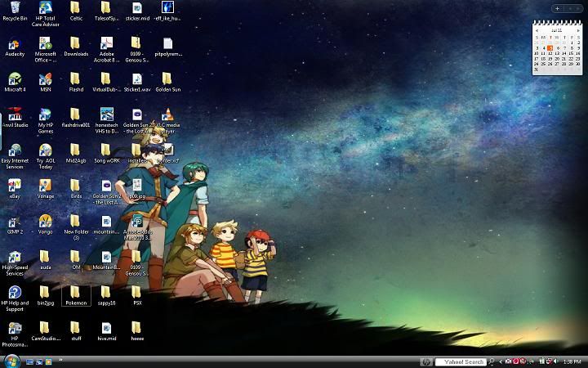Open the Golden Sun folder
Viewport: 588px width, 368px height.
click(x=167, y=83)
